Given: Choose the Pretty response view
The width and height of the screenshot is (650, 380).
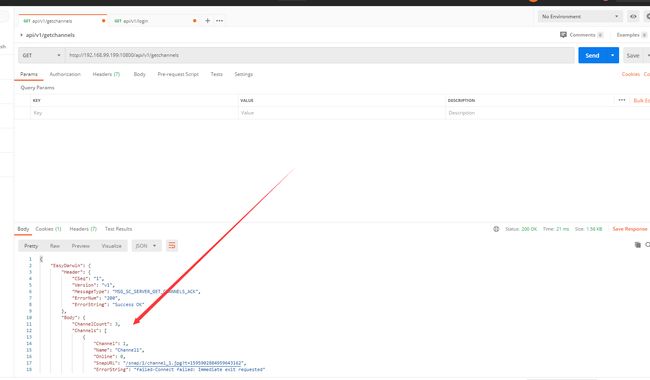Looking at the screenshot, I should [31, 246].
